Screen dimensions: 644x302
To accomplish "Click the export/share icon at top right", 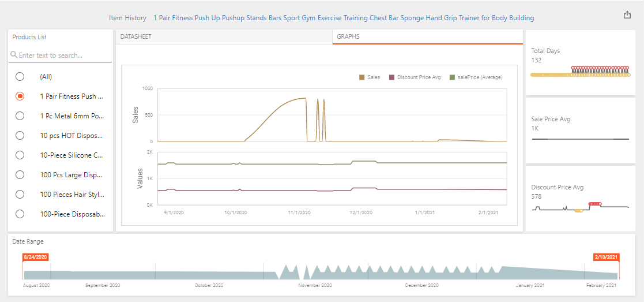I will 627,15.
